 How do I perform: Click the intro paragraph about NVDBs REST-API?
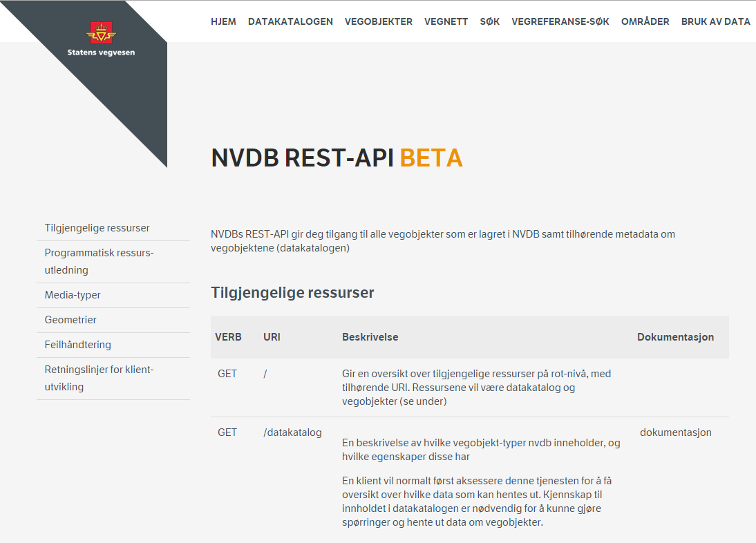[442, 241]
